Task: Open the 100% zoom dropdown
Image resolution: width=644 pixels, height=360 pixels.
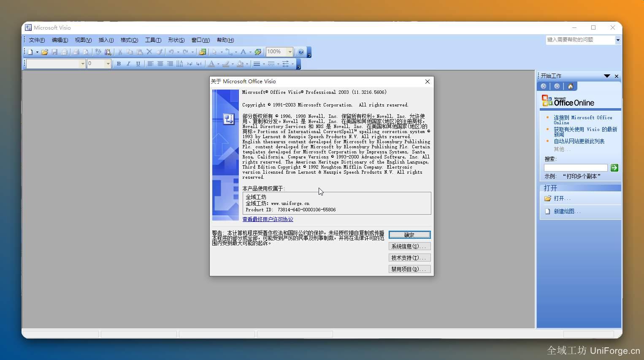Action: (x=290, y=52)
